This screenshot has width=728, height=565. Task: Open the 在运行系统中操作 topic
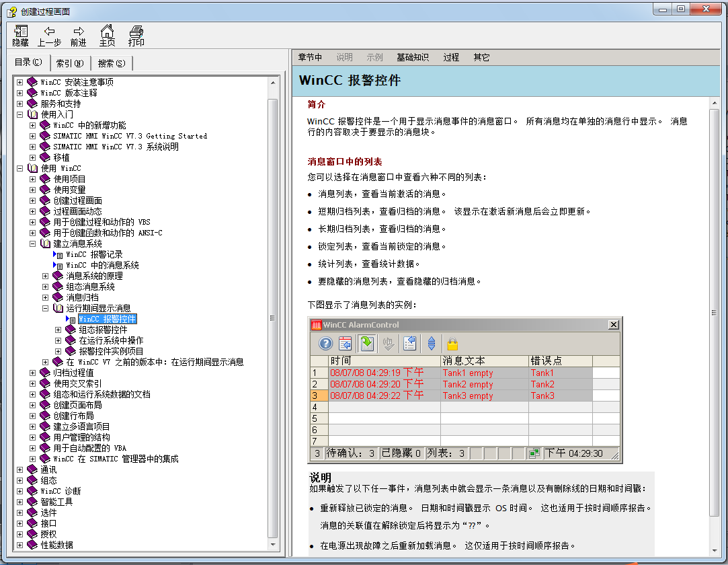111,340
